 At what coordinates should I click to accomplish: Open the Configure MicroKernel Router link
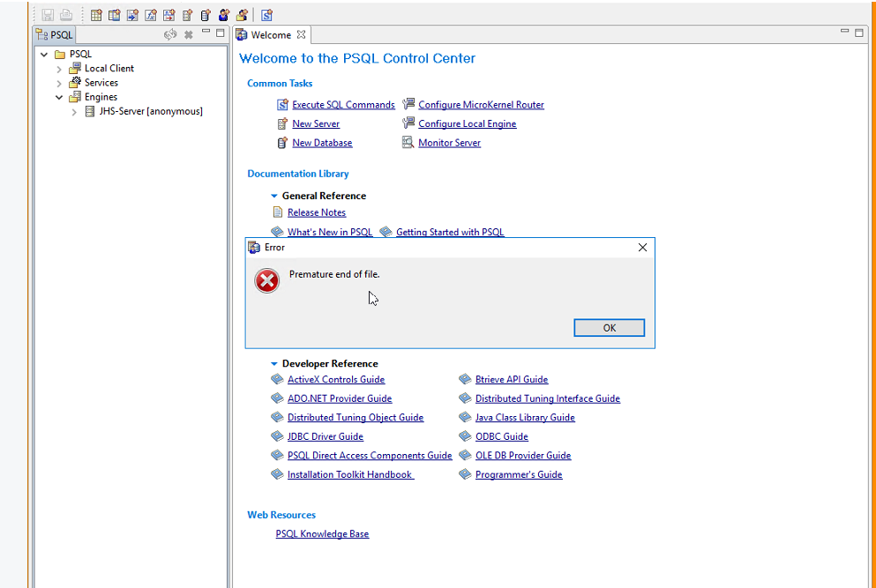click(x=481, y=104)
